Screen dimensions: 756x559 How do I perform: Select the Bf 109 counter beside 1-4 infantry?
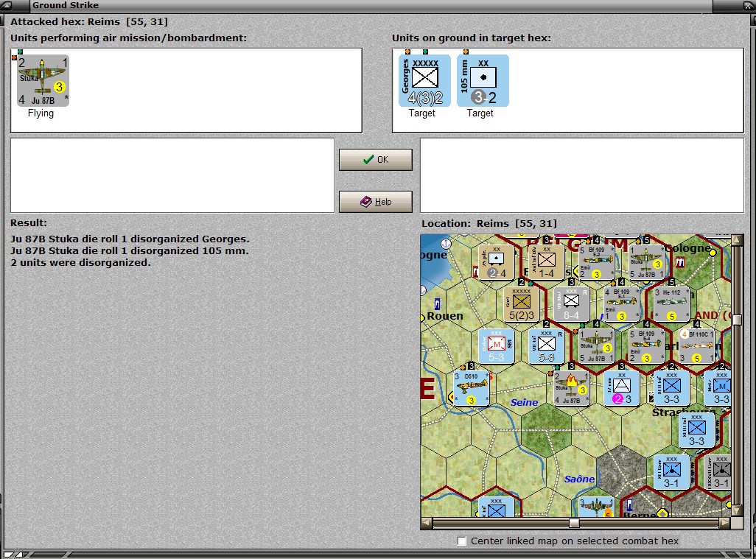pyautogui.click(x=596, y=262)
